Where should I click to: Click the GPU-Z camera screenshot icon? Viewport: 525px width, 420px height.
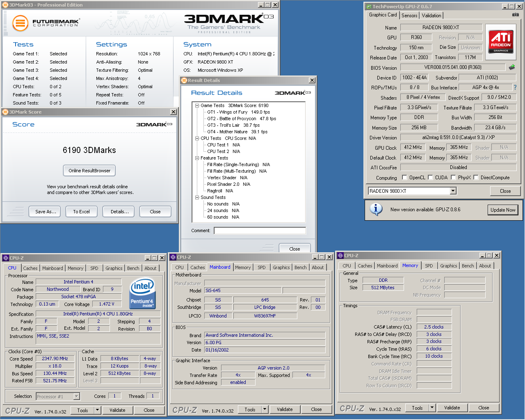pos(516,15)
